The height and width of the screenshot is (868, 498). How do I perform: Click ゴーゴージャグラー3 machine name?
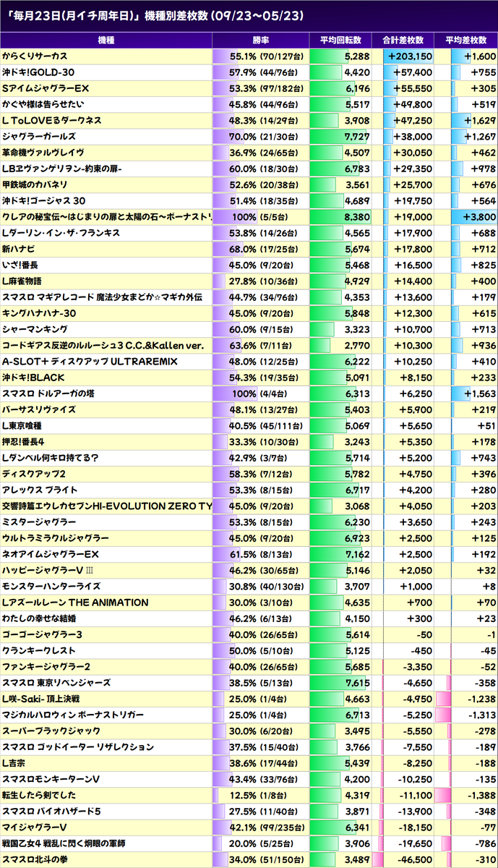click(42, 634)
